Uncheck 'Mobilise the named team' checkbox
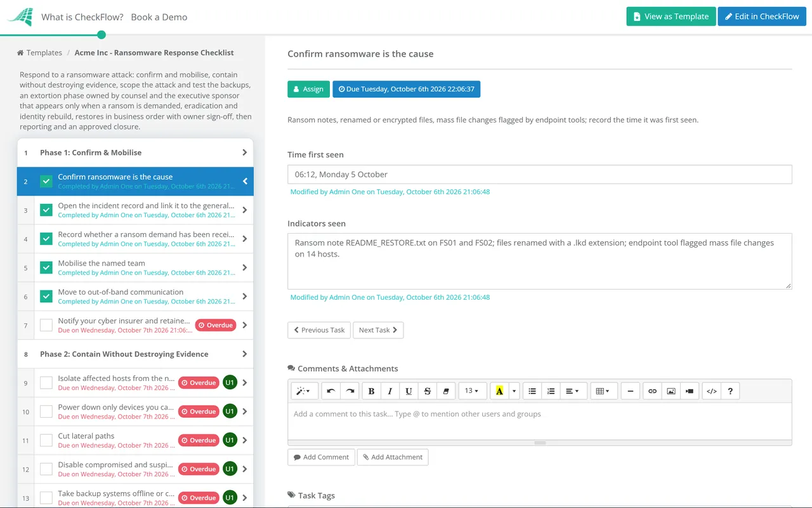The height and width of the screenshot is (508, 812). click(46, 268)
